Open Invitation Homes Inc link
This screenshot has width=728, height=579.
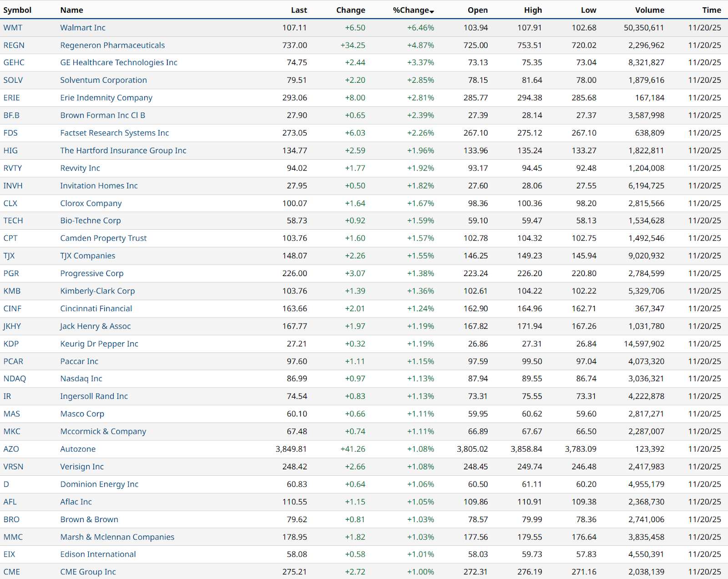pyautogui.click(x=99, y=186)
